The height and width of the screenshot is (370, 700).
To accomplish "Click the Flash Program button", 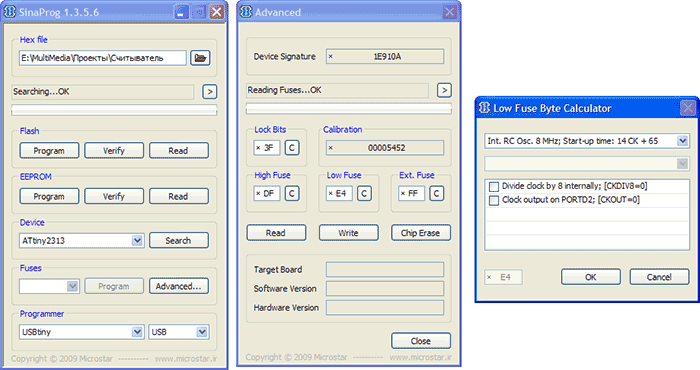I will [x=49, y=151].
